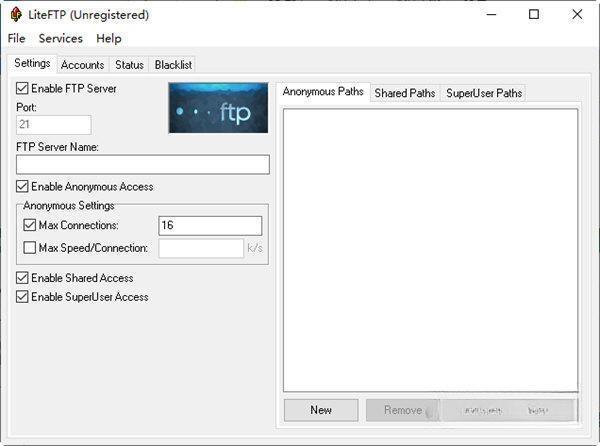Enable the Max Speed/Connection checkbox
The width and height of the screenshot is (600, 446).
point(30,248)
